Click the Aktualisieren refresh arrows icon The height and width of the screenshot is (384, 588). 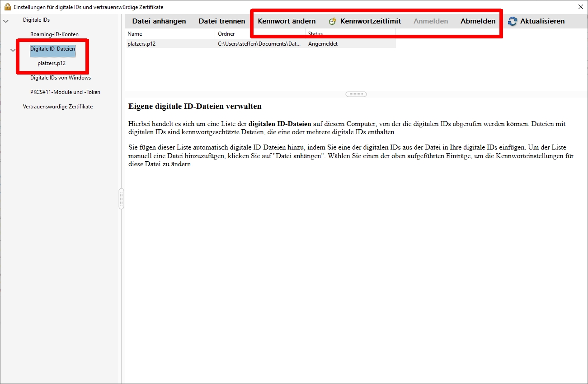[513, 21]
